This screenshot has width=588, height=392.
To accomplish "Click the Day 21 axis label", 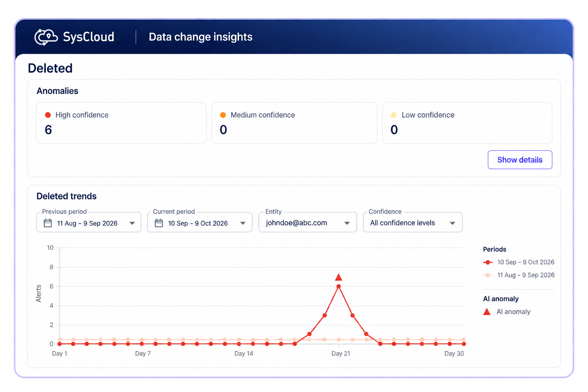I will tap(341, 353).
